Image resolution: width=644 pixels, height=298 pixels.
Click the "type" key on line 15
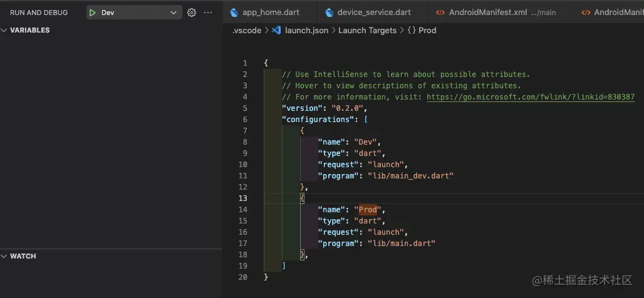[x=331, y=221]
